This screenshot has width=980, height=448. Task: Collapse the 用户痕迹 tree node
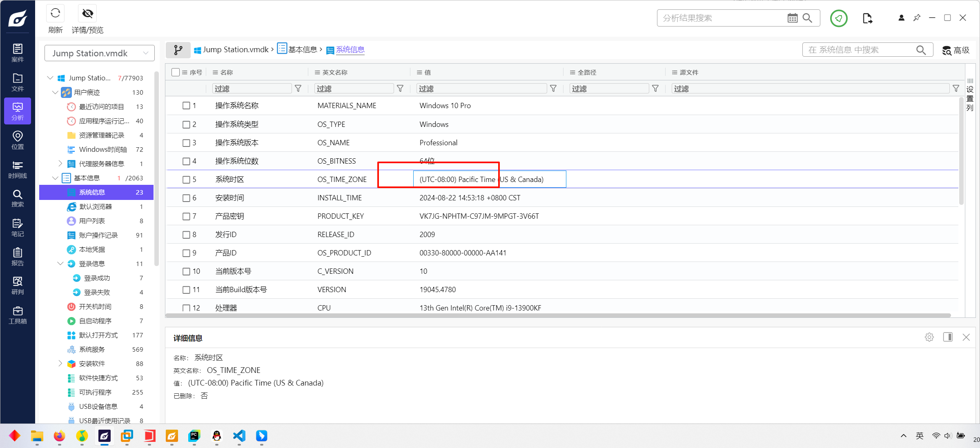click(x=55, y=93)
